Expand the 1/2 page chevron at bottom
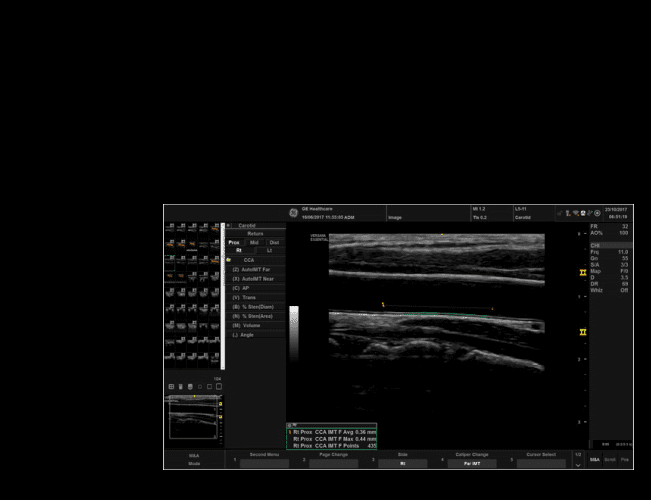The width and height of the screenshot is (651, 500). pos(577,464)
